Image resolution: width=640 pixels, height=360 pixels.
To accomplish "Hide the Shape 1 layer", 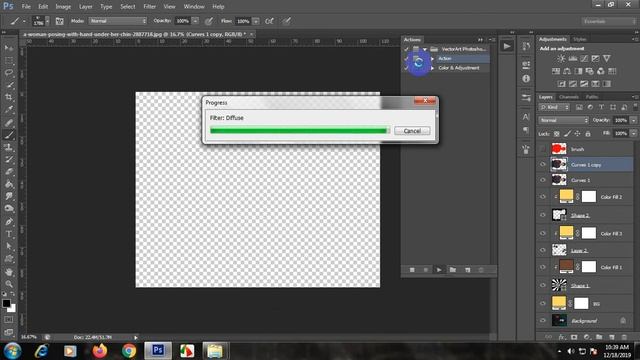I will [542, 285].
